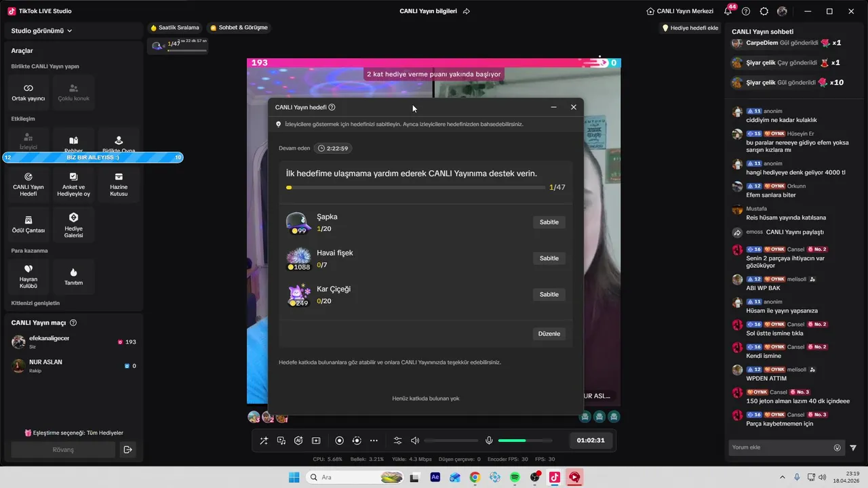Click the Çoklu konuk tile
Viewport: 868px width, 488px height.
click(x=73, y=93)
